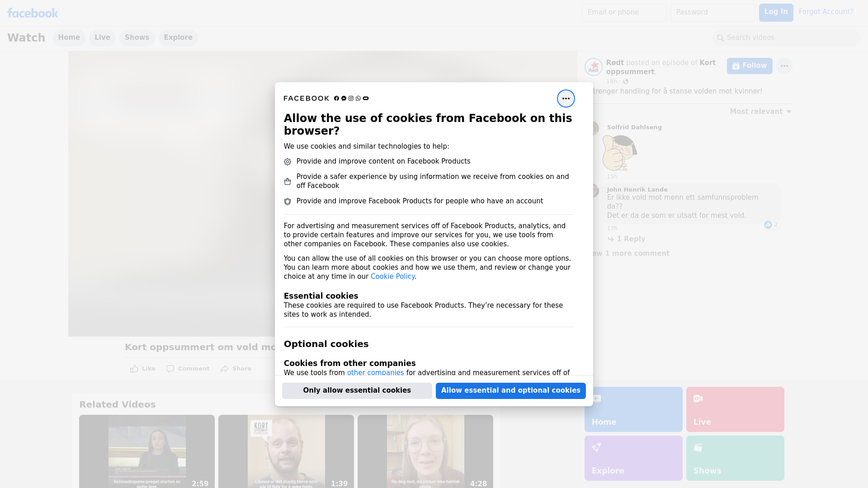868x488 pixels.
Task: Select the Explore tab in Watch bar
Action: tap(178, 38)
